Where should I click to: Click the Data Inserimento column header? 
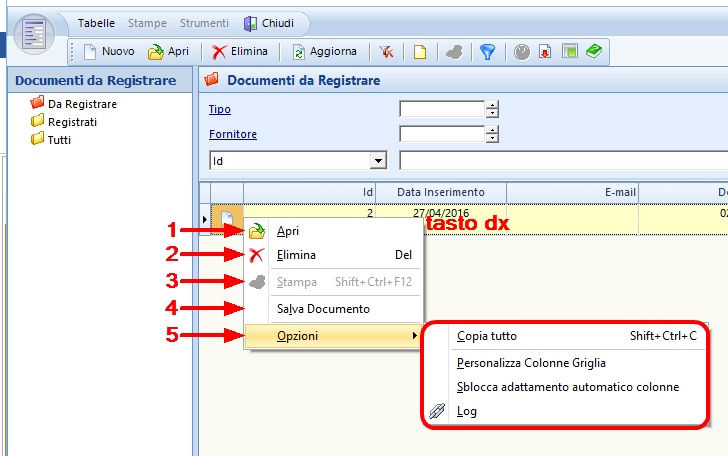[x=440, y=192]
